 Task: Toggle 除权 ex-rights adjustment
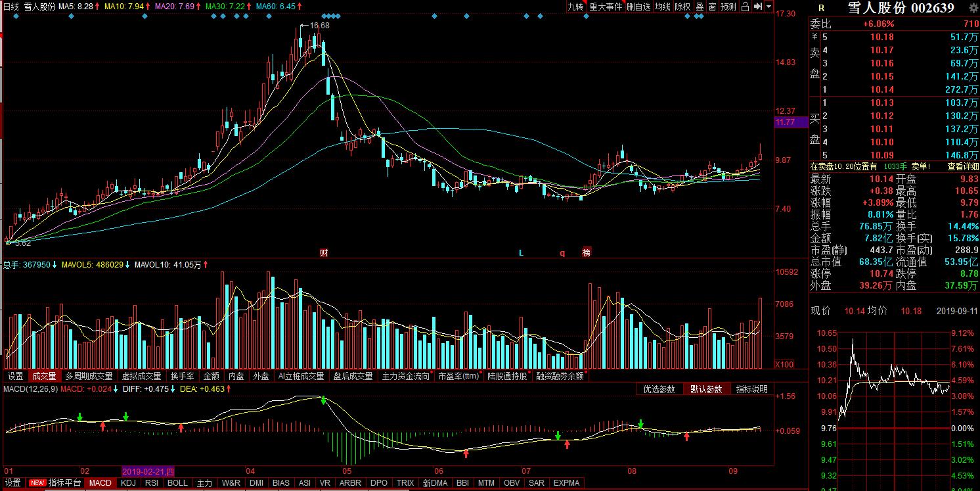(683, 7)
